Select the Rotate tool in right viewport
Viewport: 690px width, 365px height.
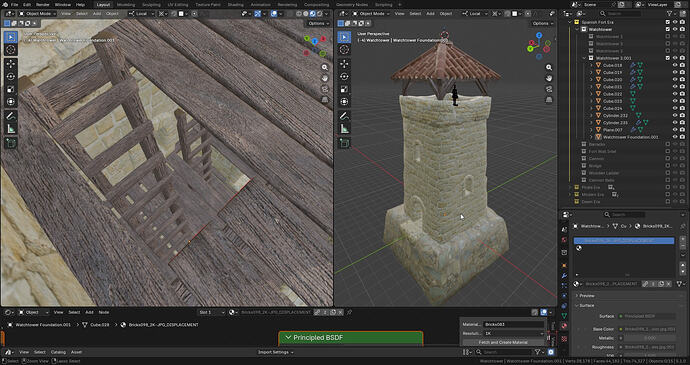tap(345, 77)
